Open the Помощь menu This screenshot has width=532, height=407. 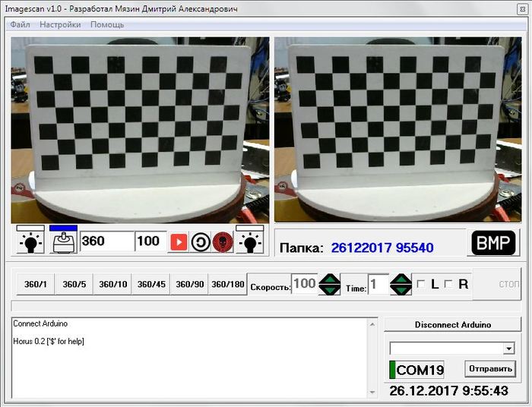(x=107, y=24)
